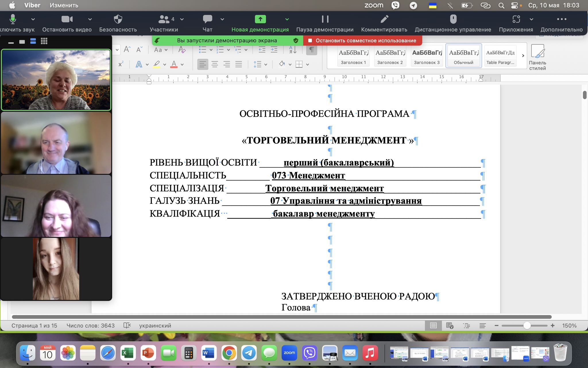Align text to the right
The height and width of the screenshot is (368, 588).
pos(227,64)
